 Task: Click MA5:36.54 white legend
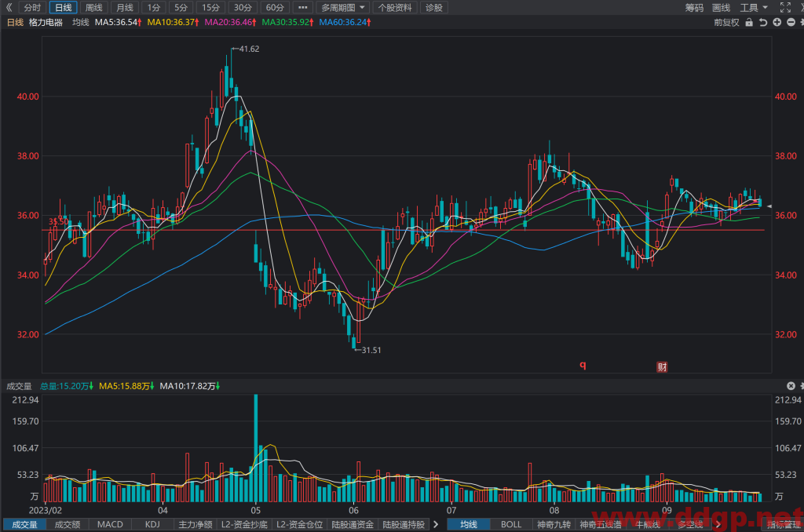118,22
